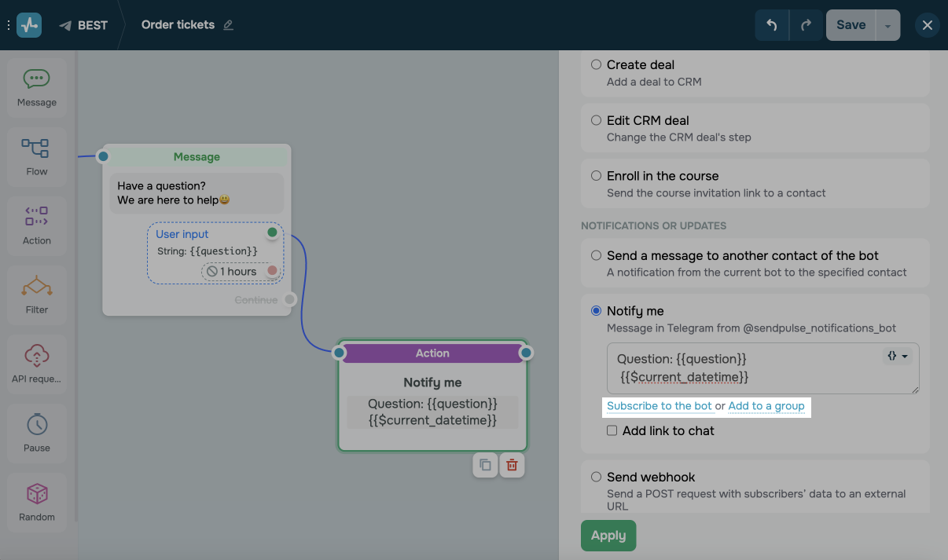
Task: Duplicate the Notify me action node
Action: coord(485,465)
